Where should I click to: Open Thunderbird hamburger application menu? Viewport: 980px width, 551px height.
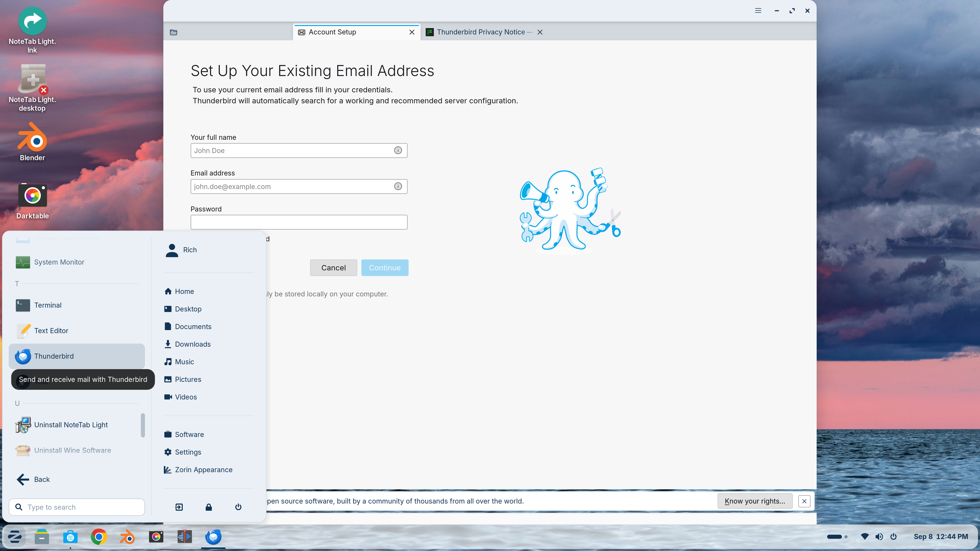tap(758, 11)
